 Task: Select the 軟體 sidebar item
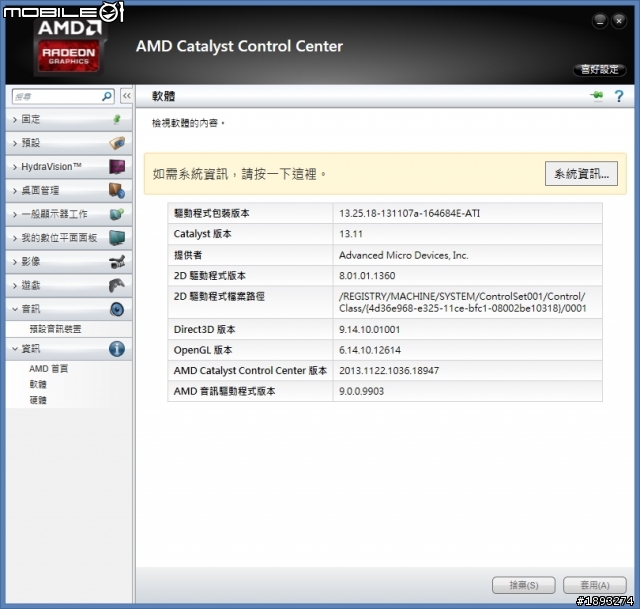(x=38, y=384)
